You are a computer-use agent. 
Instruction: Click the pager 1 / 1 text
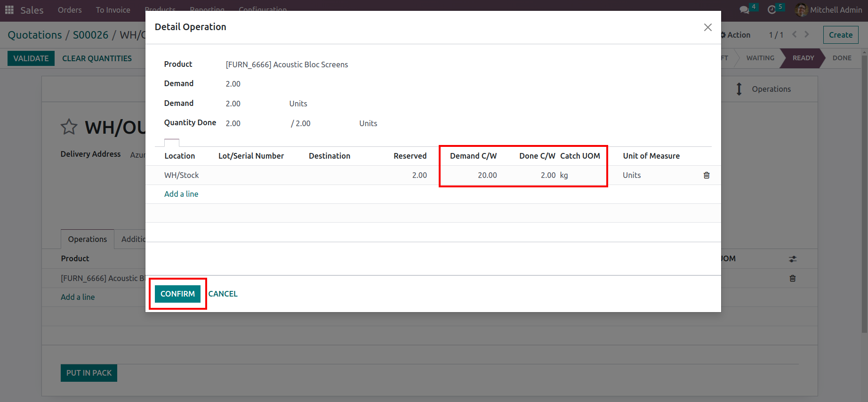click(776, 35)
